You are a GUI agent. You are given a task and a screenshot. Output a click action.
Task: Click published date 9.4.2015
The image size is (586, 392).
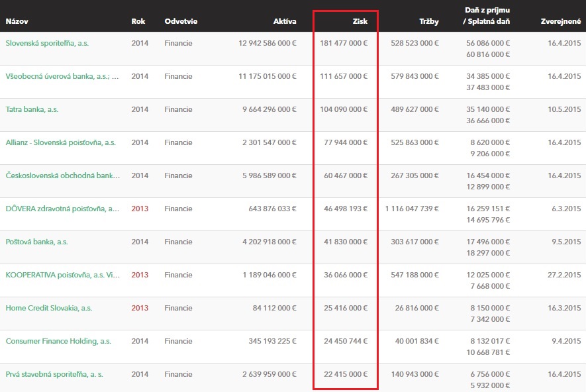coord(566,341)
